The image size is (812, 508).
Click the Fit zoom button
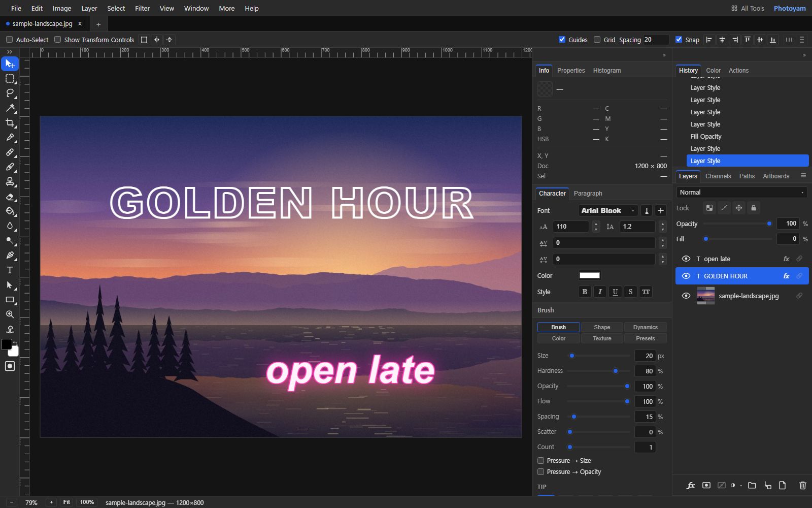pyautogui.click(x=66, y=502)
